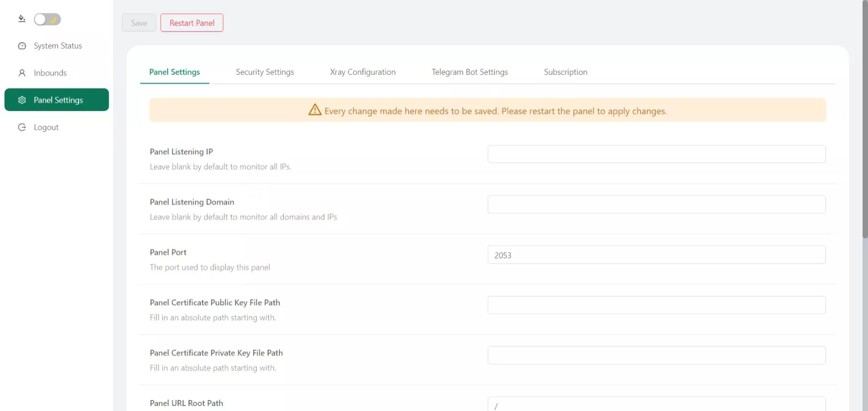The height and width of the screenshot is (411, 868).
Task: Click the Panel Settings gear icon
Action: (22, 100)
